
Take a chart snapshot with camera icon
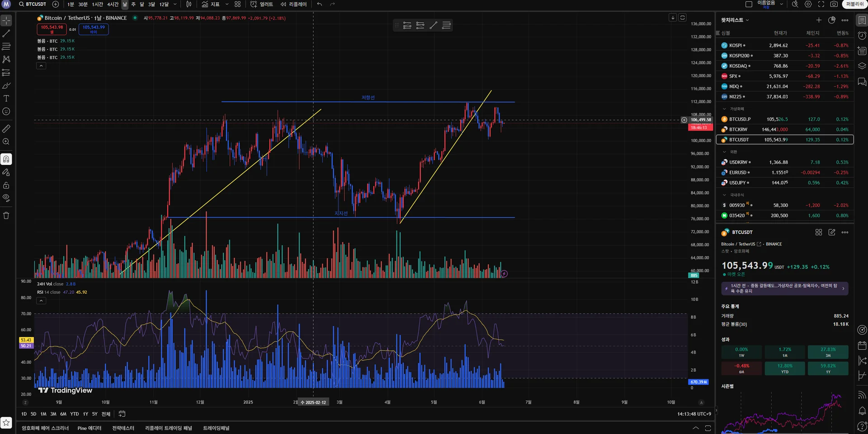[834, 4]
